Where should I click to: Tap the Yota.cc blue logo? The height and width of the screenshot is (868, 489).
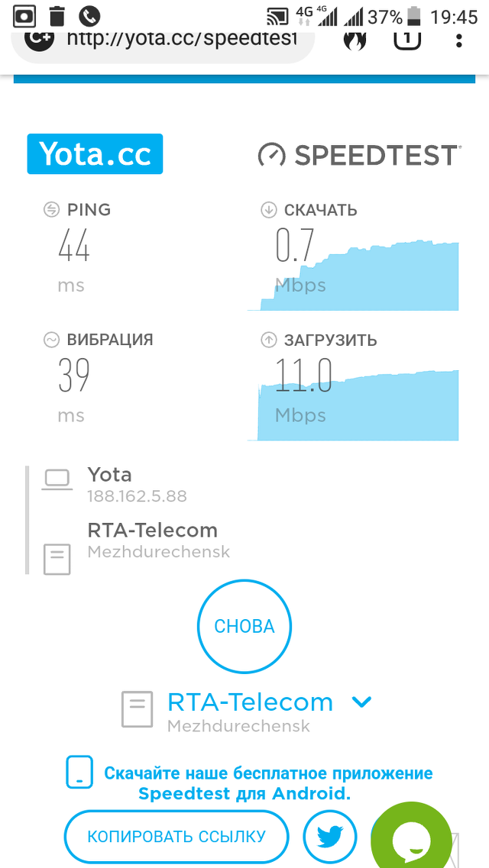(95, 154)
